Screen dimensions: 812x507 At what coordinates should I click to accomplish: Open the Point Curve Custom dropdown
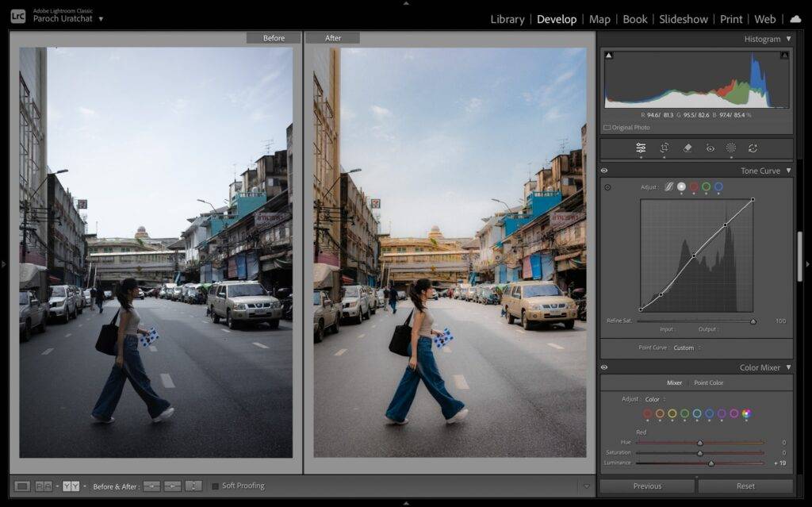tap(685, 348)
